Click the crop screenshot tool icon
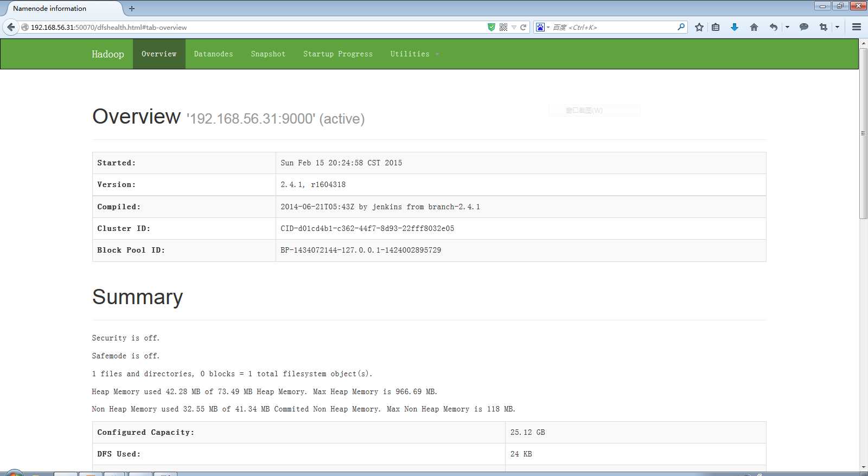Screen dimensions: 868x476 (824, 27)
